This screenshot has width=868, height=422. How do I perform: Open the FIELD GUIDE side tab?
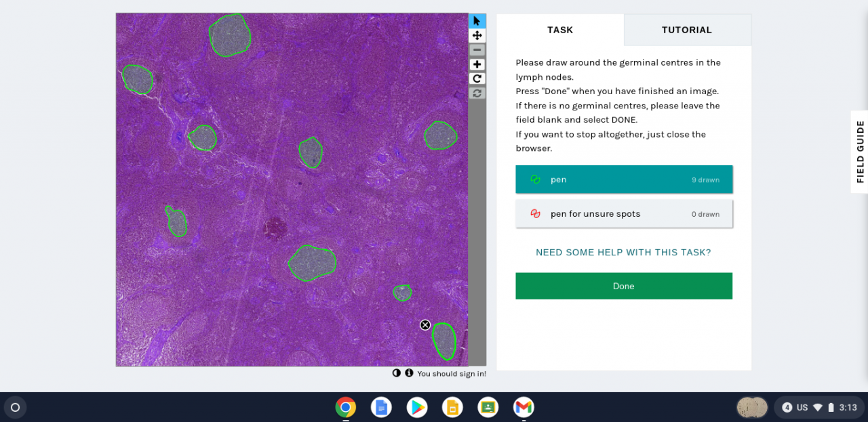pos(860,152)
